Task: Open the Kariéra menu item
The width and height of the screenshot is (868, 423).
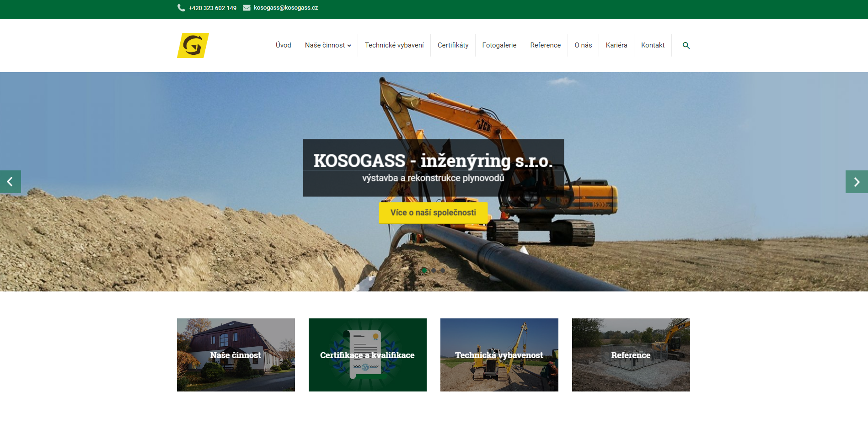Action: click(x=616, y=45)
